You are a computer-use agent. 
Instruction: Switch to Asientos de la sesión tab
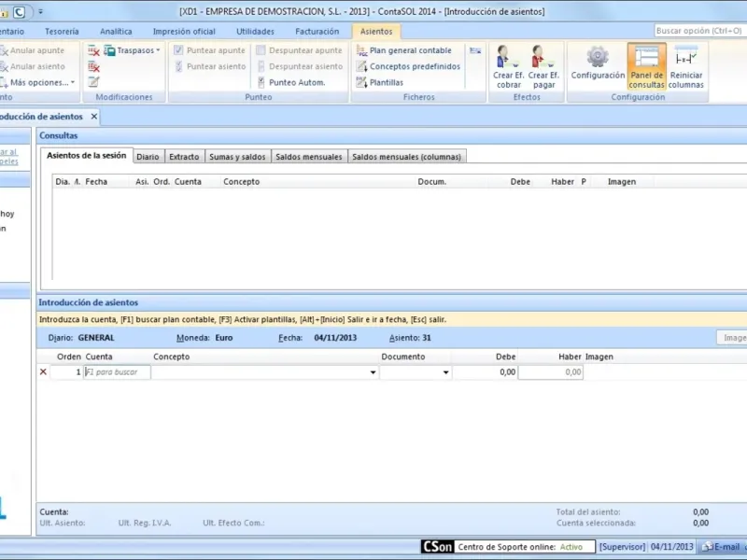pyautogui.click(x=86, y=156)
